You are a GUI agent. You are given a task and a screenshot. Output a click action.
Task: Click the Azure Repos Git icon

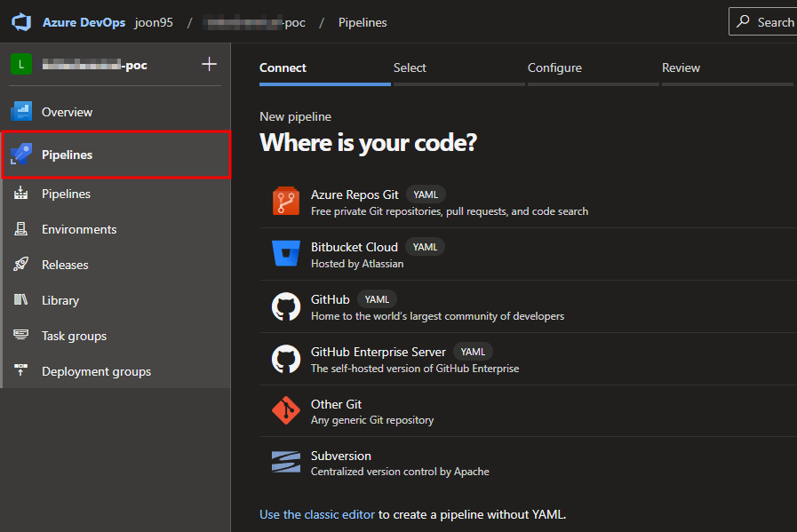pos(286,202)
